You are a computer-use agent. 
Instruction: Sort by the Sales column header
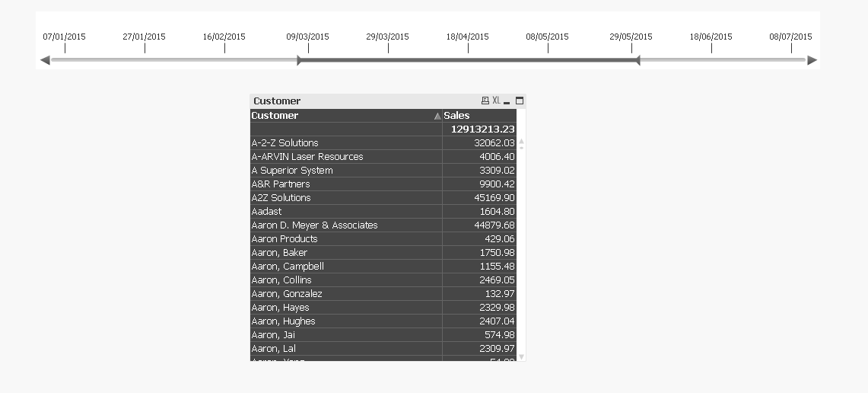click(x=479, y=115)
